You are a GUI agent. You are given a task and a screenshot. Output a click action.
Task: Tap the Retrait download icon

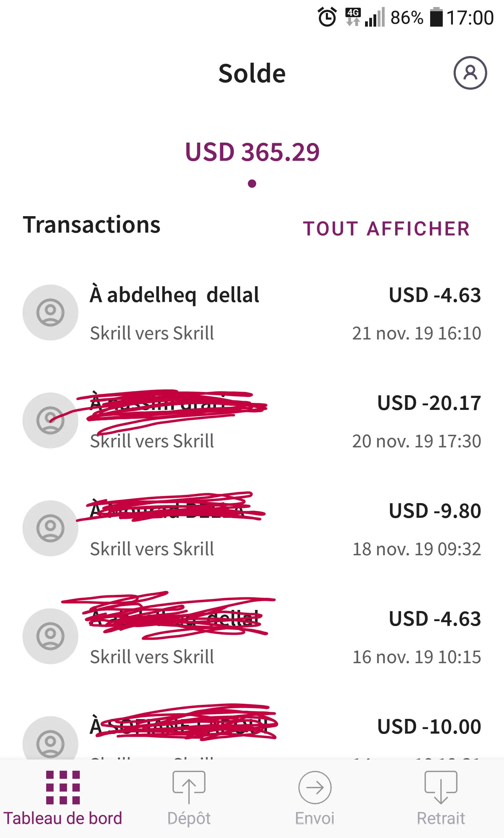point(441,787)
